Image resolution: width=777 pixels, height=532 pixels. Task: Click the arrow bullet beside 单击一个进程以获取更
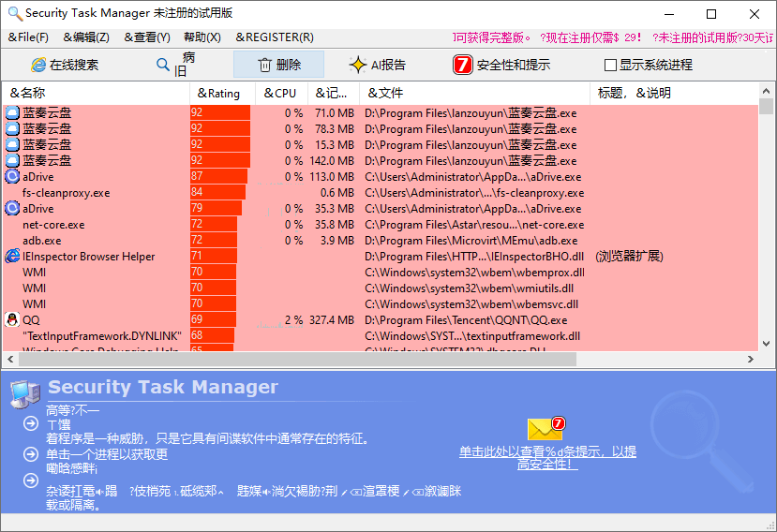click(x=31, y=454)
